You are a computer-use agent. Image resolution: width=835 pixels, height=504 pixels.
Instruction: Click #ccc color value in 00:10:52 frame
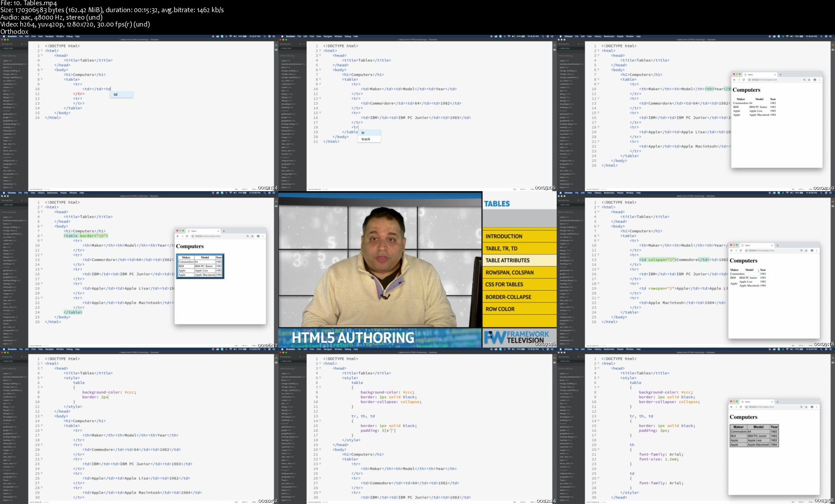tap(129, 392)
